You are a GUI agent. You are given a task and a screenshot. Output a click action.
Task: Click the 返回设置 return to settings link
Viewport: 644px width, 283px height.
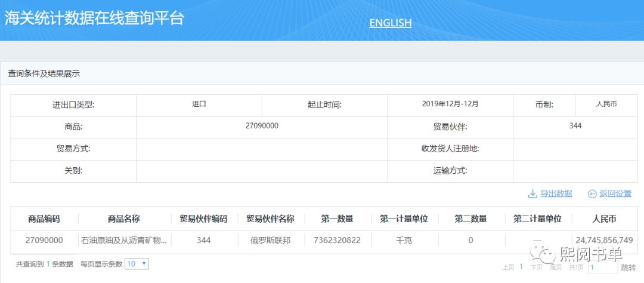click(615, 193)
